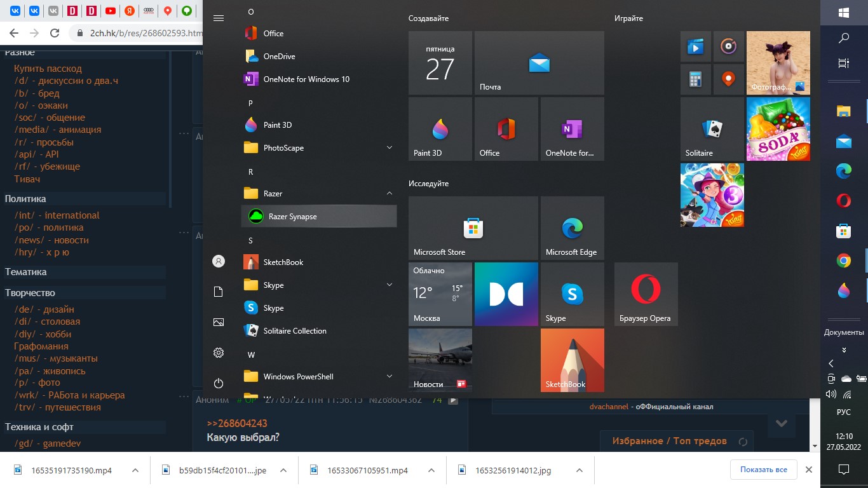Open Documents icon in Start menu rail
The width and height of the screenshot is (868, 488).
coord(219,292)
